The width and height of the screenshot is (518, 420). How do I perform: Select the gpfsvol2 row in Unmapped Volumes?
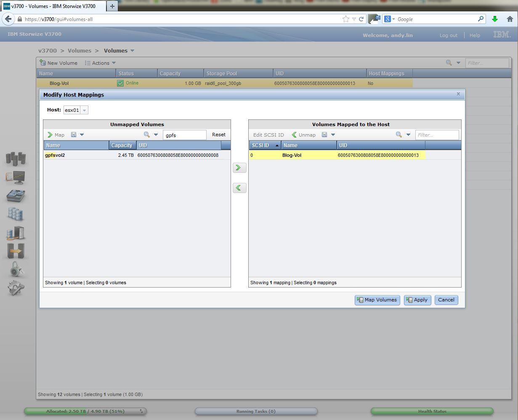click(137, 155)
